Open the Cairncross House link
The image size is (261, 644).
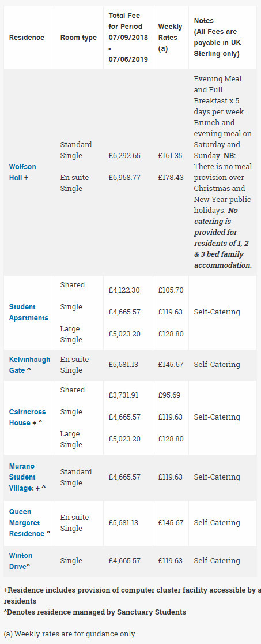tap(28, 417)
